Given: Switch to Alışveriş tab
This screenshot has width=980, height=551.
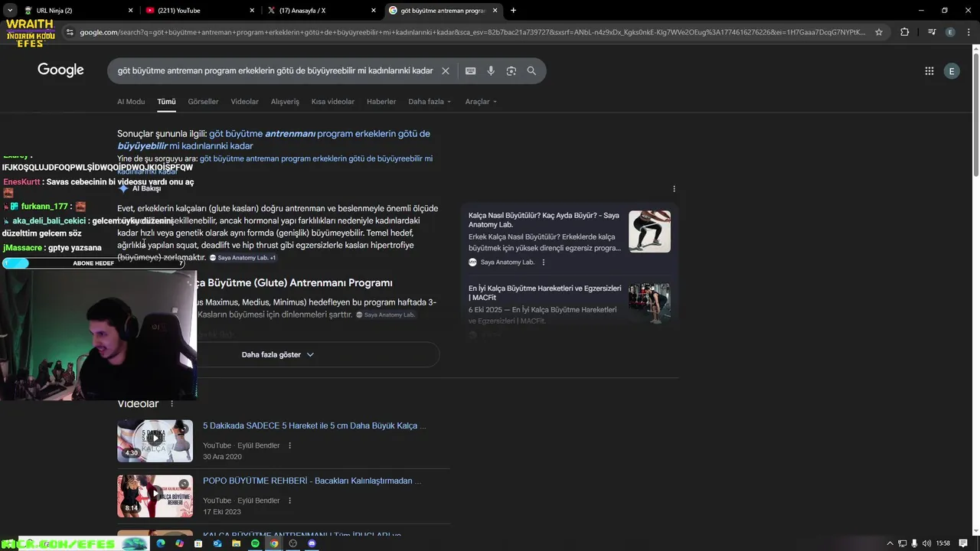Looking at the screenshot, I should (x=285, y=102).
